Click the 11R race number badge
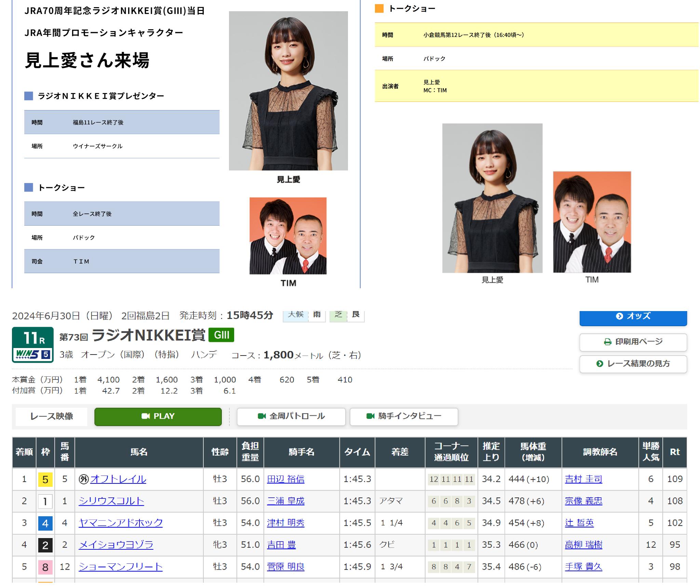This screenshot has height=588, width=700. (33, 337)
